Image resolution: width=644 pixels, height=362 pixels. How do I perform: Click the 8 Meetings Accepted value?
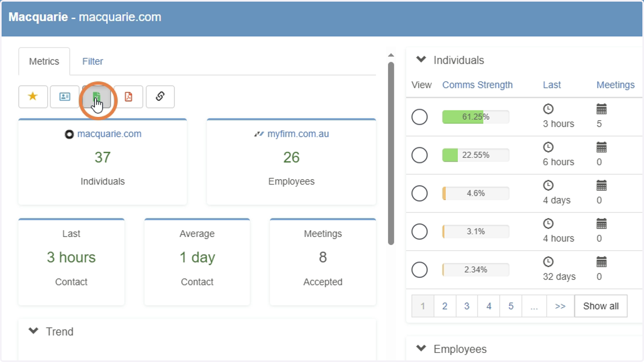click(323, 257)
